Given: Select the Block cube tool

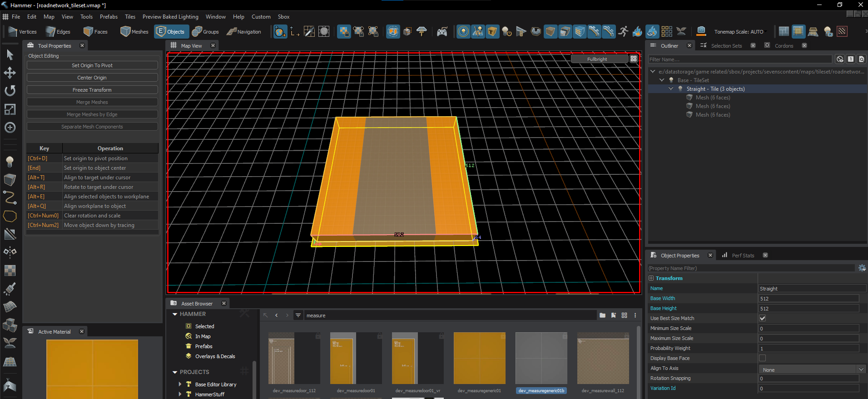Looking at the screenshot, I should click(10, 180).
